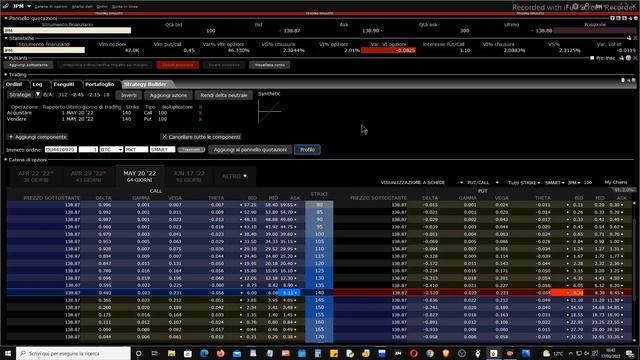Click the round icon in Pulsanti header
This screenshot has width=640, height=360.
point(629,58)
